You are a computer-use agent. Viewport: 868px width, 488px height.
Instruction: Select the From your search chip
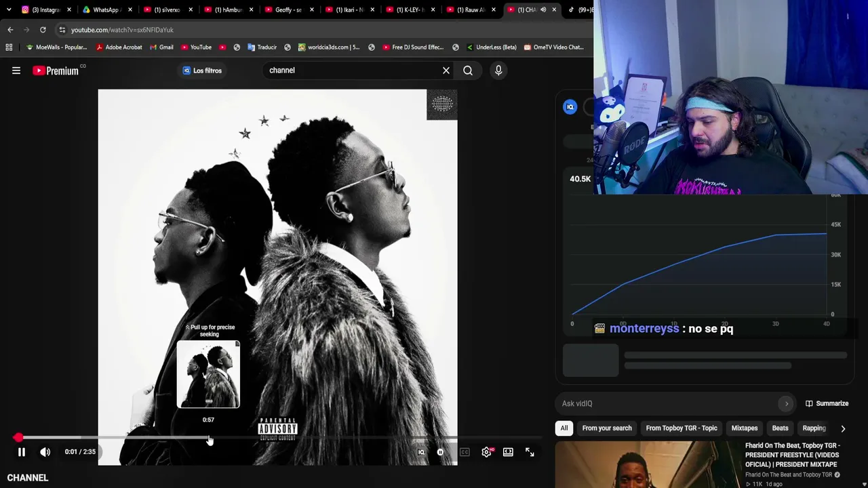tap(607, 428)
